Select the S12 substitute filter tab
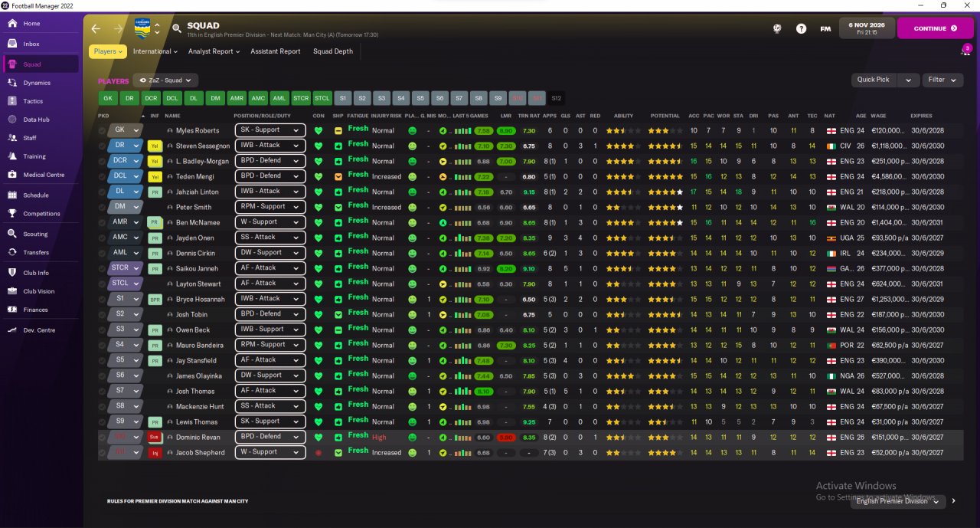980x528 pixels. 557,98
